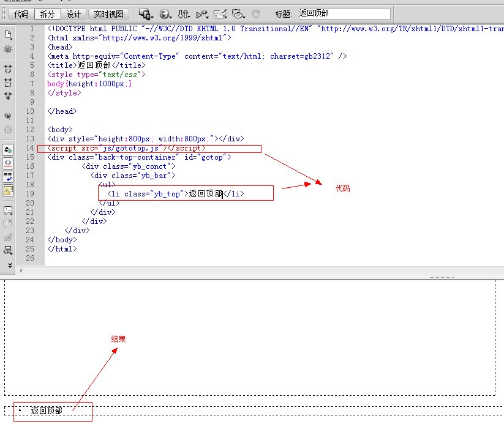This screenshot has width=504, height=424.
Task: Toggle Highlight Invalid Code option
Action: pos(8,163)
